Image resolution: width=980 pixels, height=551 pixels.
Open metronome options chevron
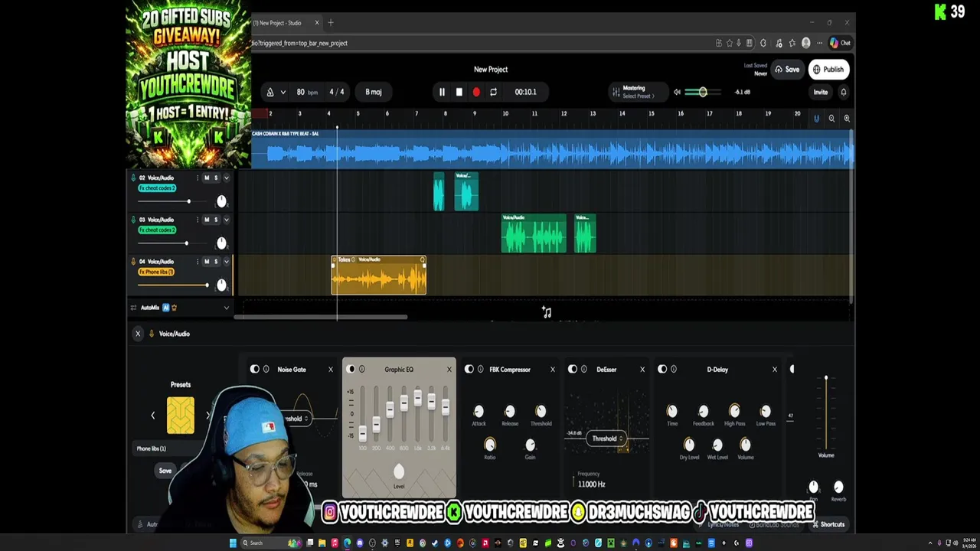coord(283,92)
